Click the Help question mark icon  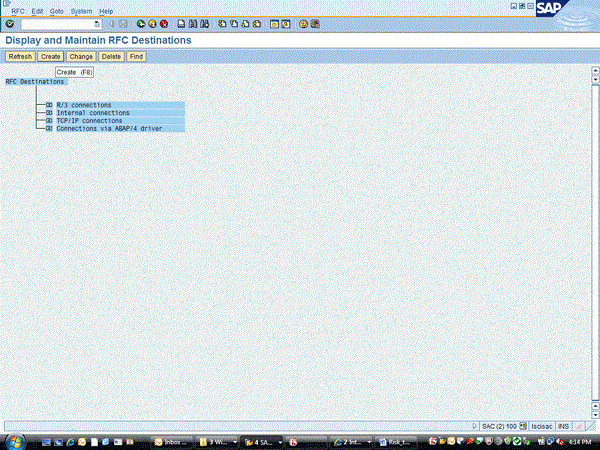click(x=303, y=23)
